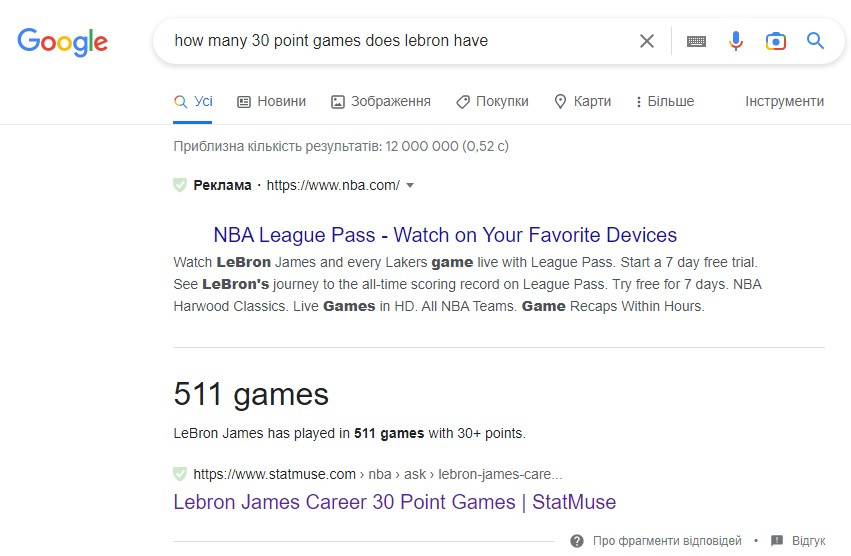851x556 pixels.
Task: Clear the search query with X icon
Action: pos(647,41)
